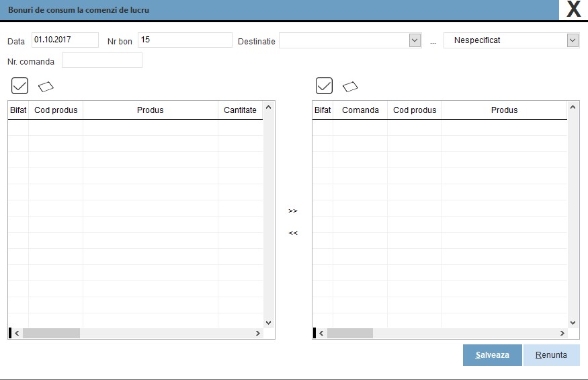Click the Salveaza button

coord(493,355)
